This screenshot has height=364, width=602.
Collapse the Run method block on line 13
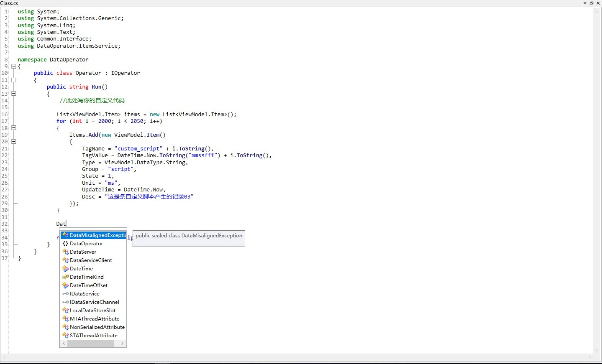(14, 94)
